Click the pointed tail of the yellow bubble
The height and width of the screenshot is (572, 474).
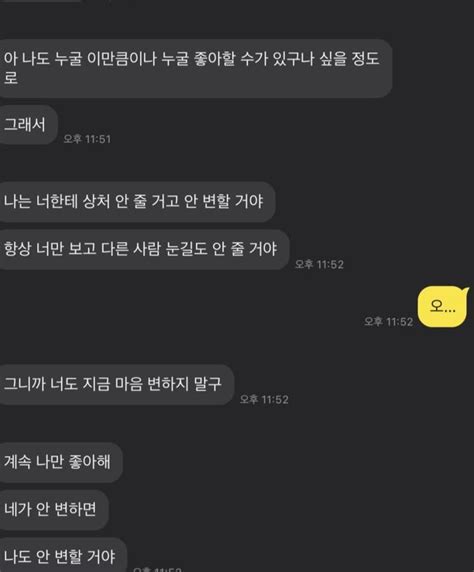(x=465, y=290)
